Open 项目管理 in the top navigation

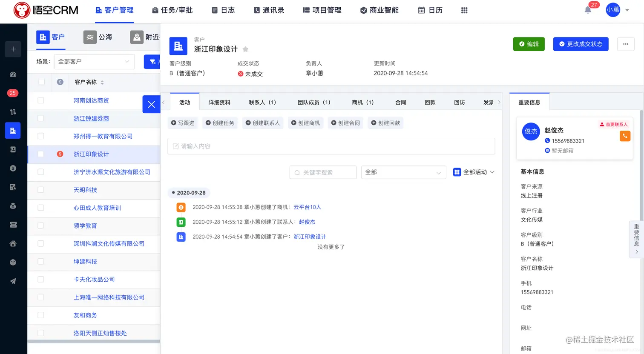pyautogui.click(x=322, y=10)
